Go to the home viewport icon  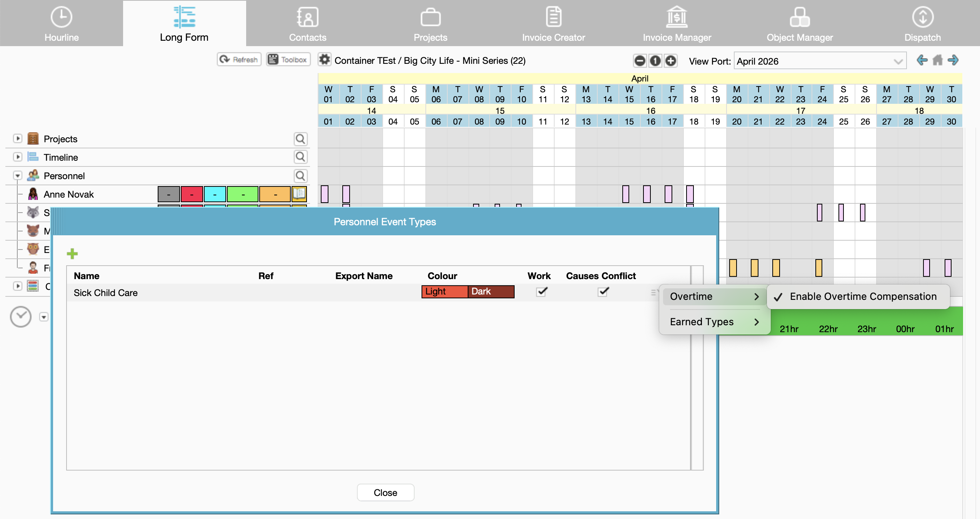click(x=938, y=60)
